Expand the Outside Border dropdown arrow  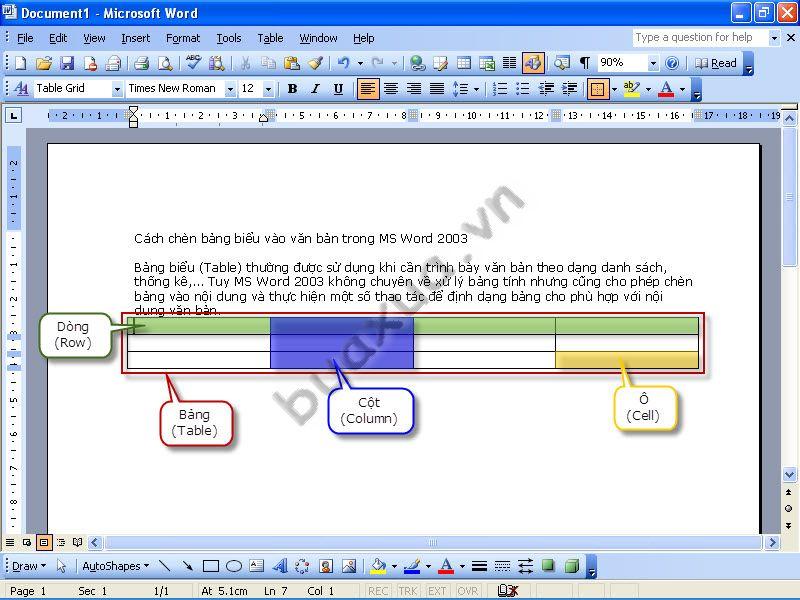coord(614,89)
